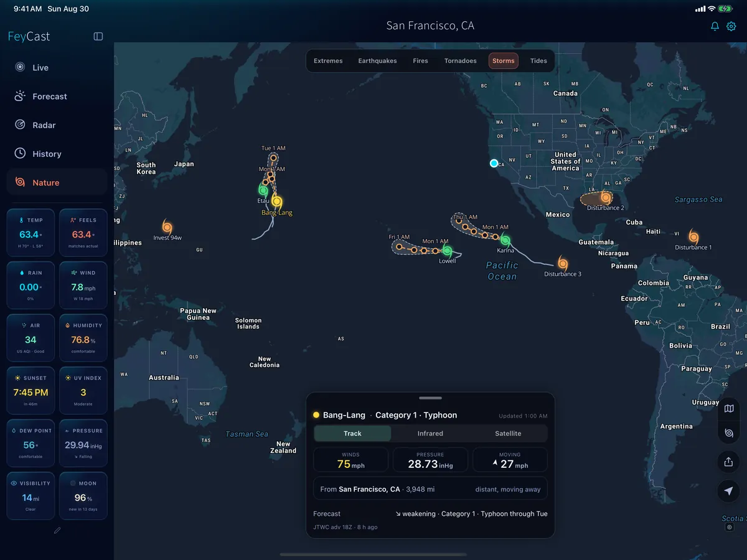Open settings gear icon
The height and width of the screenshot is (560, 747).
click(731, 26)
